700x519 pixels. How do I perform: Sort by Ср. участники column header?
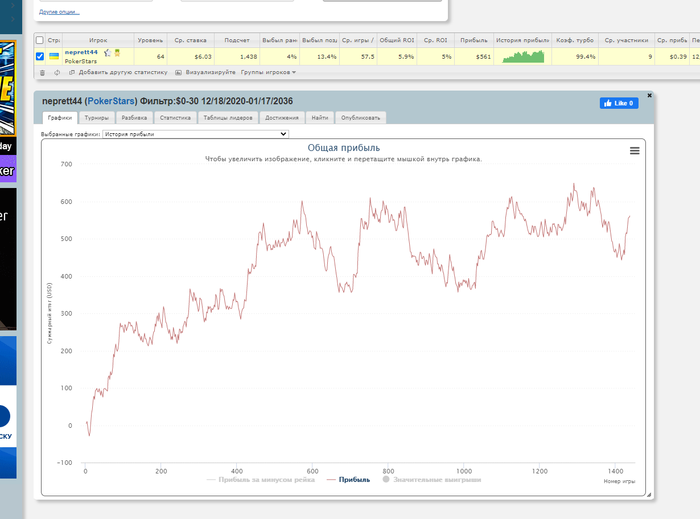pos(626,40)
